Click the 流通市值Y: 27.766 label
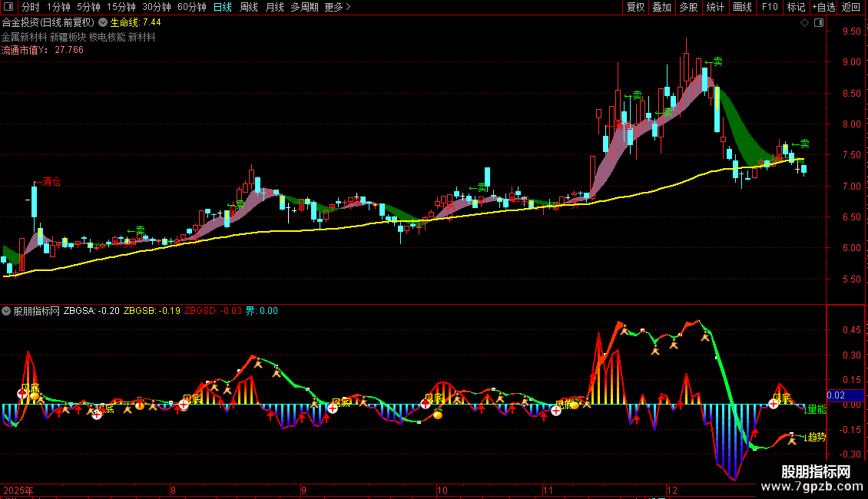 [x=42, y=50]
